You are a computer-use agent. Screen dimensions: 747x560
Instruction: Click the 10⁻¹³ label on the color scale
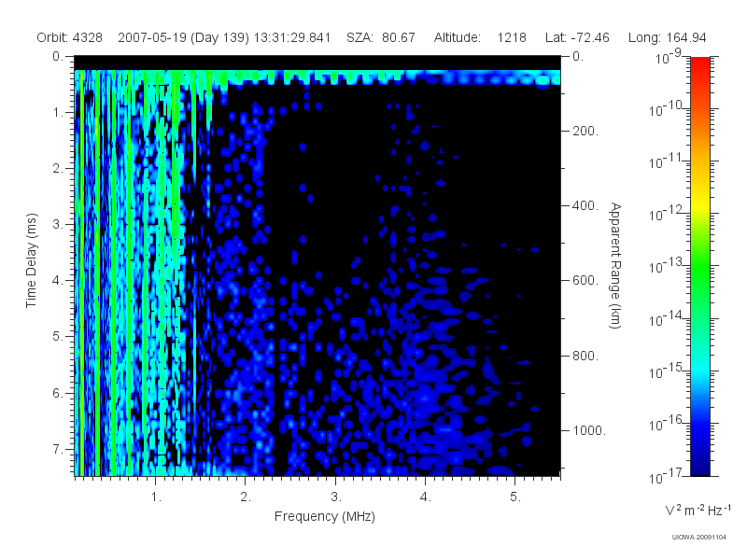[x=666, y=266]
